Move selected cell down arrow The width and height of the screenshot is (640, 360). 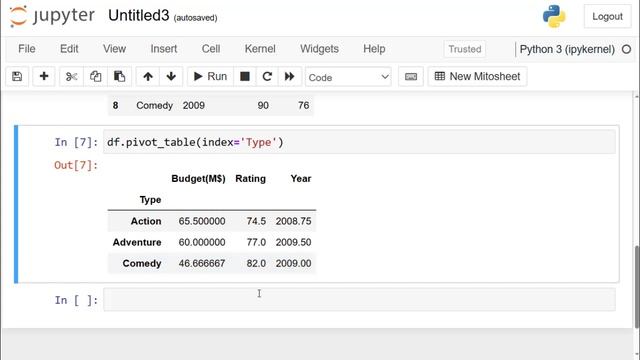click(x=171, y=76)
